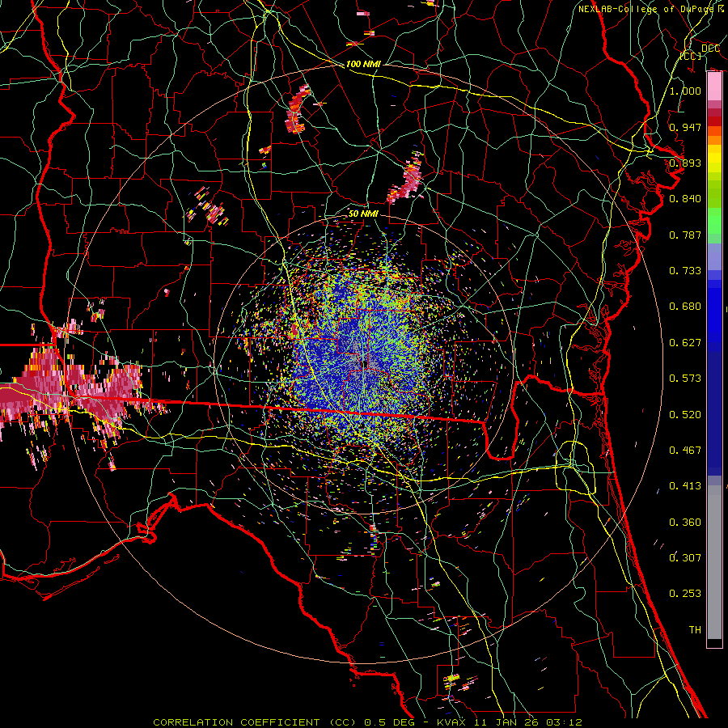This screenshot has width=728, height=728.
Task: Click the 0.413 legend value
Action: (x=685, y=486)
